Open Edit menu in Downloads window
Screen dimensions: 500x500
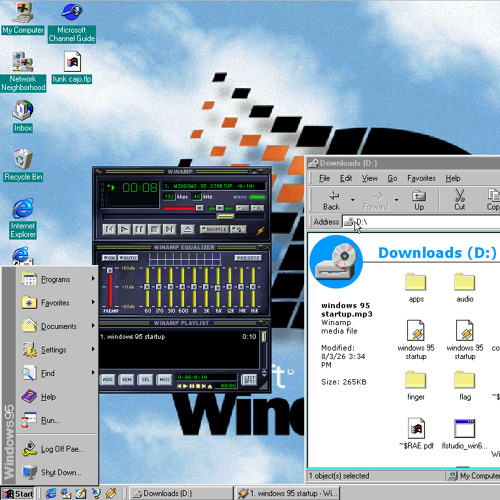pyautogui.click(x=346, y=178)
